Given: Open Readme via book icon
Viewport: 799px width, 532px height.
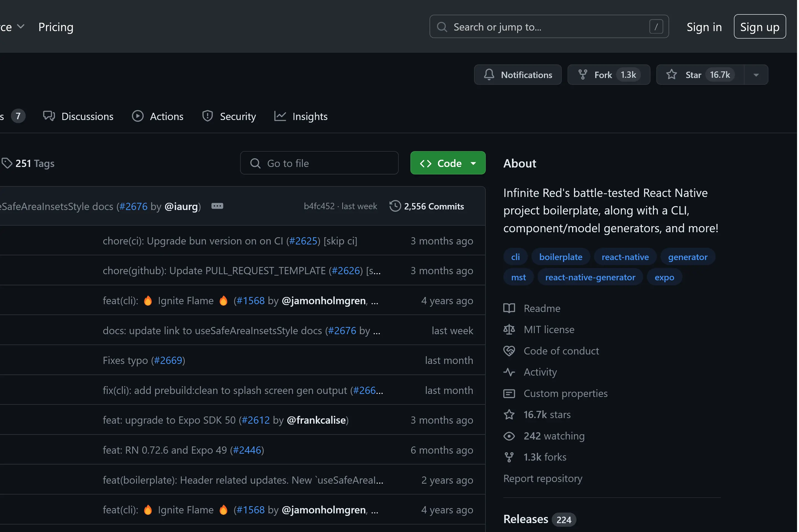Looking at the screenshot, I should [x=509, y=308].
